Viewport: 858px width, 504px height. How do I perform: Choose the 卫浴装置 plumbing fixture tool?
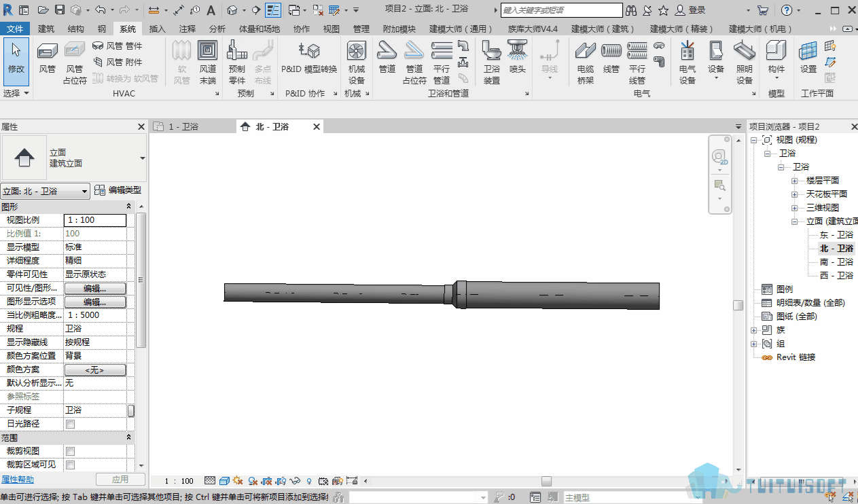(492, 61)
